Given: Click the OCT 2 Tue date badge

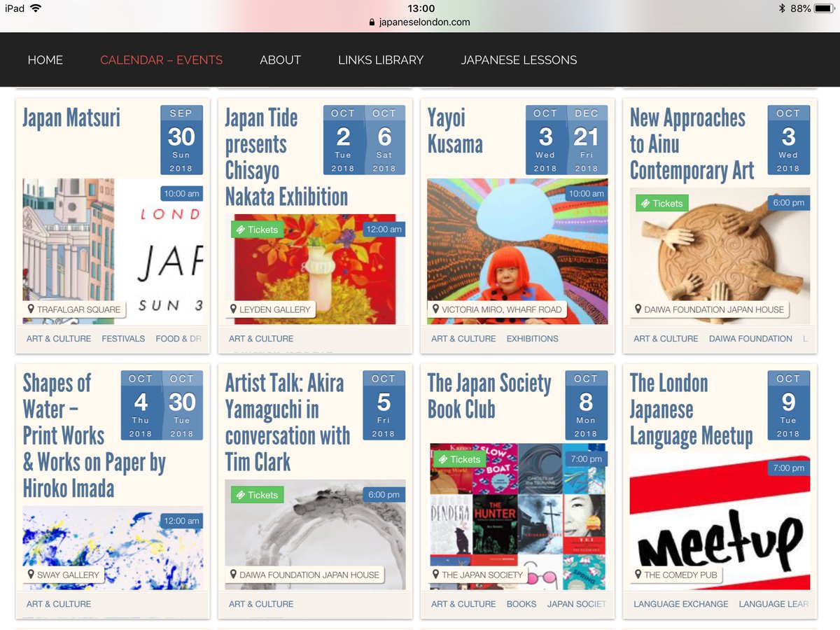Looking at the screenshot, I should [343, 140].
